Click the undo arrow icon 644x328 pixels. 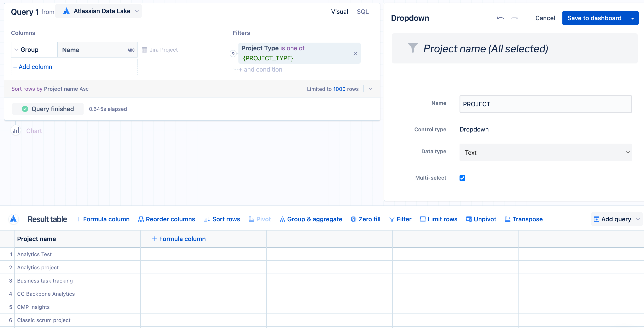[x=500, y=18]
